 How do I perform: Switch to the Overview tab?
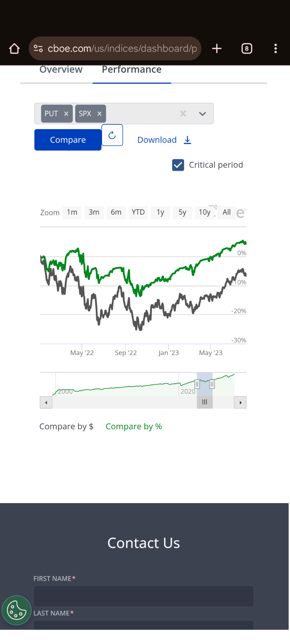point(61,70)
